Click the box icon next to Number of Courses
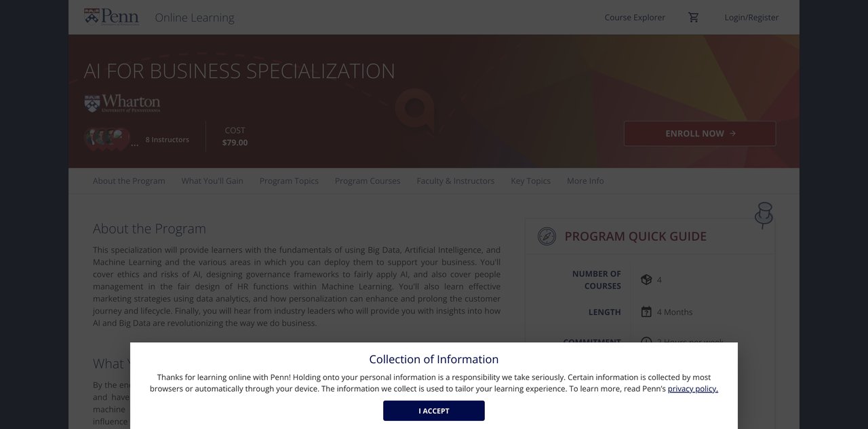Image resolution: width=868 pixels, height=429 pixels. coord(646,279)
